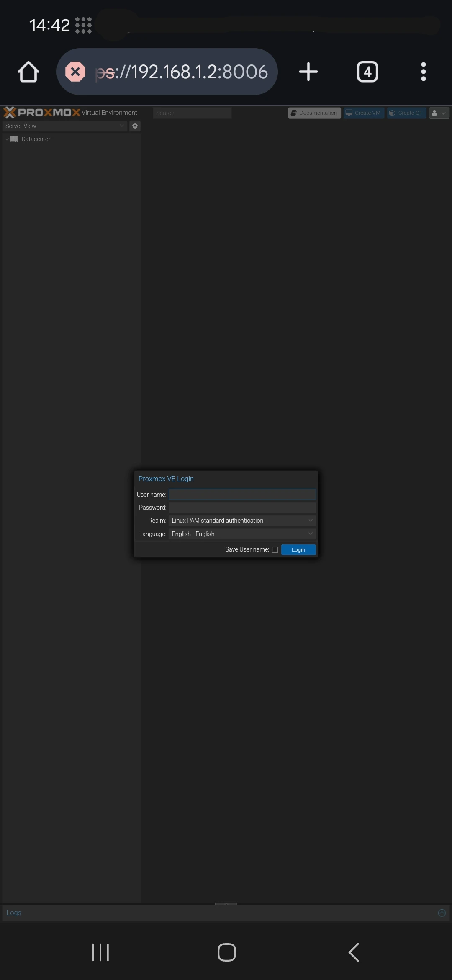Collapse the Datacenter tree node
Viewport: 452px width, 980px height.
pyautogui.click(x=7, y=139)
